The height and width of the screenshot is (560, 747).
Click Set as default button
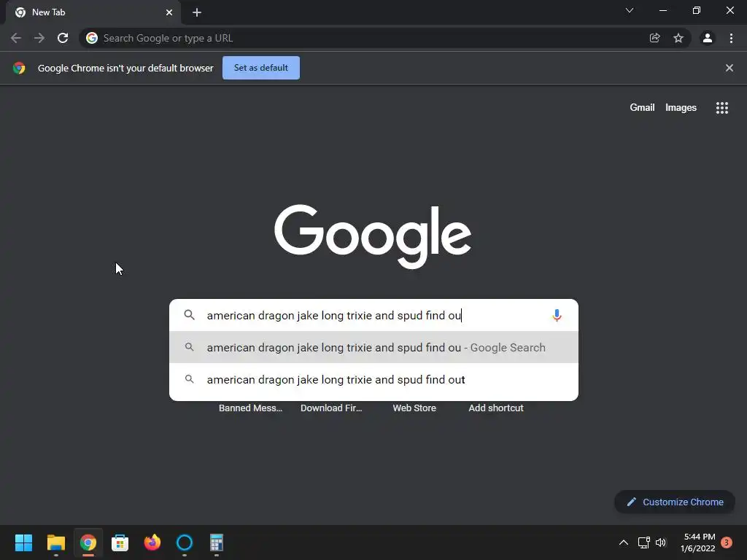(261, 68)
